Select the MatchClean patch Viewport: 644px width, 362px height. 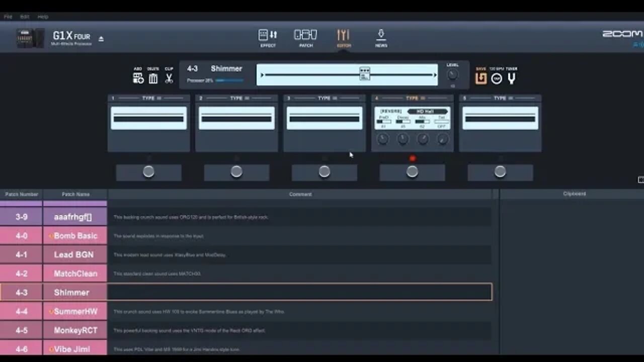tap(75, 274)
